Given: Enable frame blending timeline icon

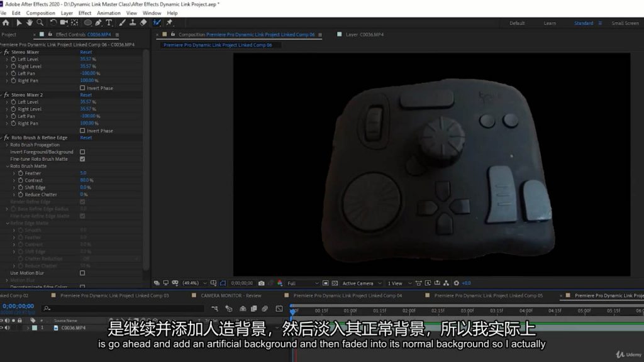Looking at the screenshot, I should pos(254,309).
